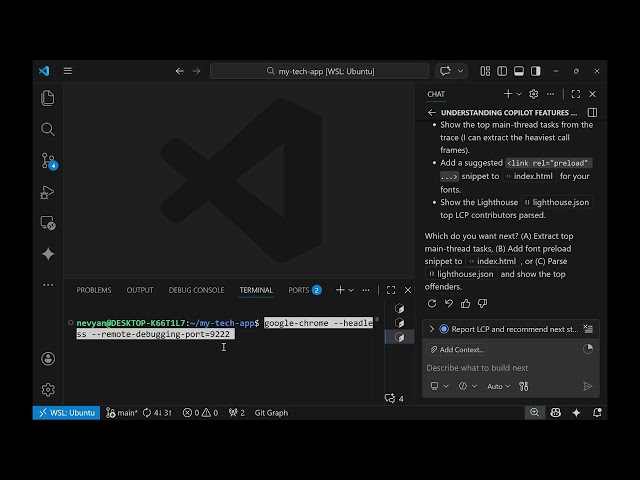Image resolution: width=640 pixels, height=480 pixels.
Task: Switch to the Problems tab
Action: [94, 290]
